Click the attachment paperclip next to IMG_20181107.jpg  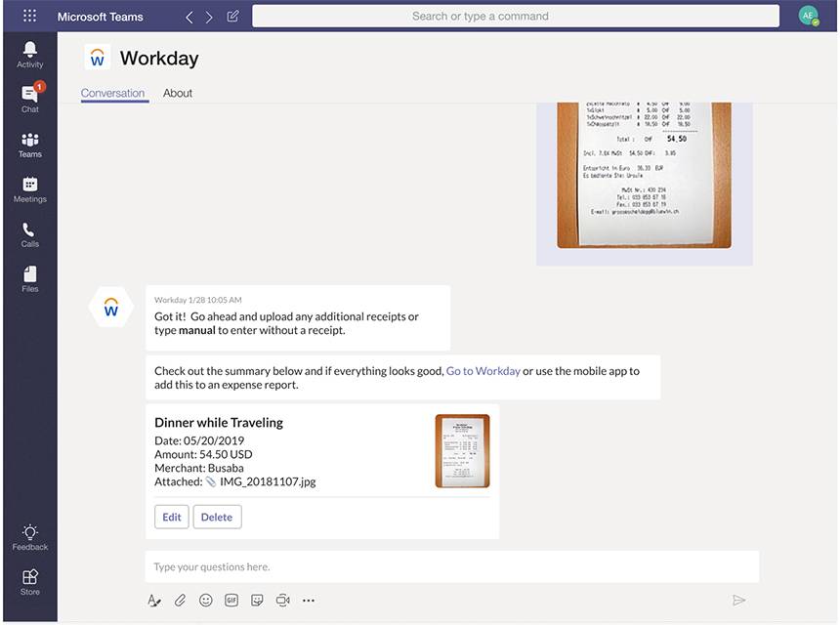(211, 482)
